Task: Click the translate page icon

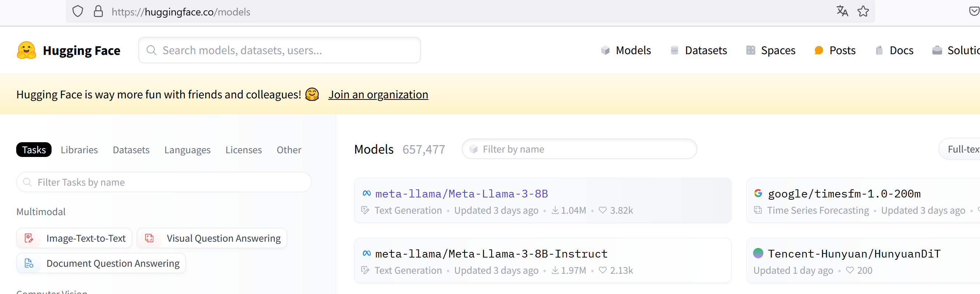Action: pyautogui.click(x=842, y=11)
